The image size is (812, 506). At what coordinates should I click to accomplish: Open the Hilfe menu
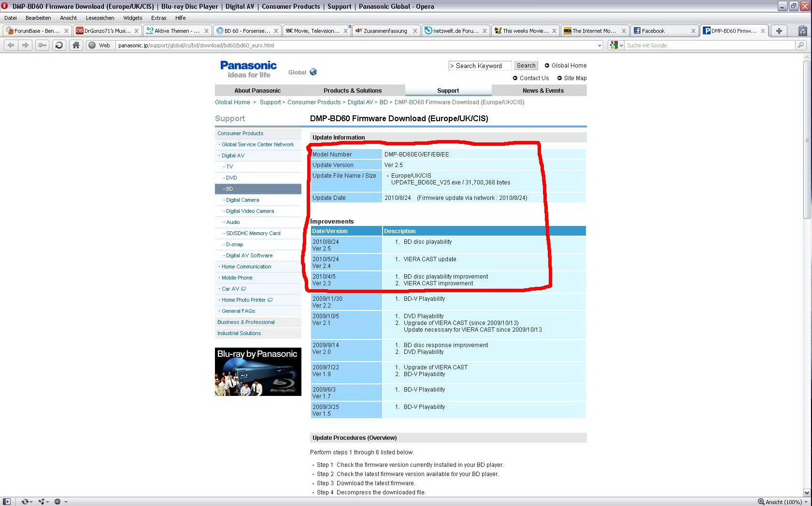point(181,18)
